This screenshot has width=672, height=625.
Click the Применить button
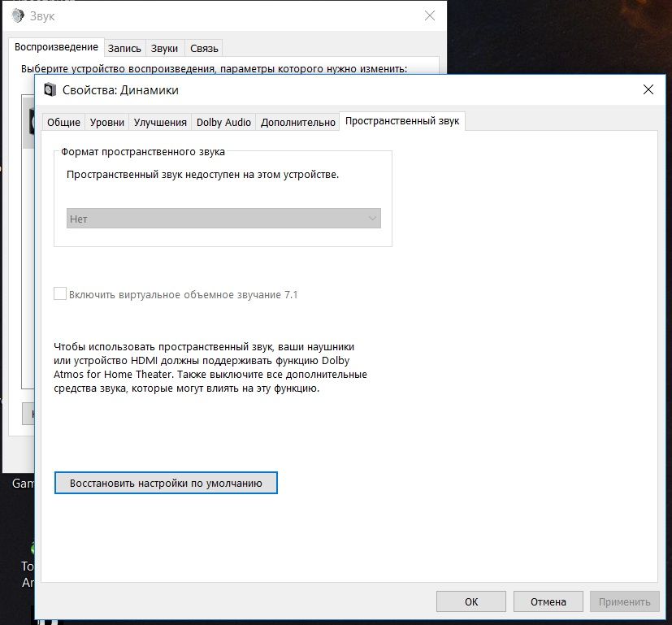624,601
